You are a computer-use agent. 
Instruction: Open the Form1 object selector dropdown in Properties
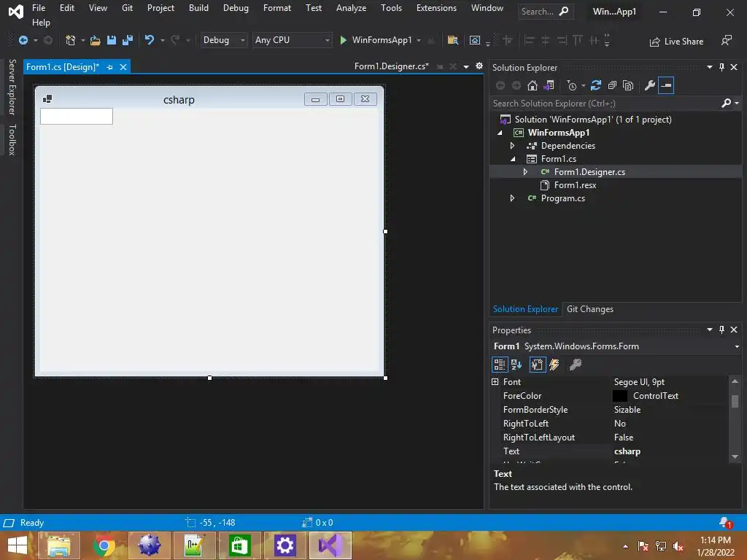(737, 346)
